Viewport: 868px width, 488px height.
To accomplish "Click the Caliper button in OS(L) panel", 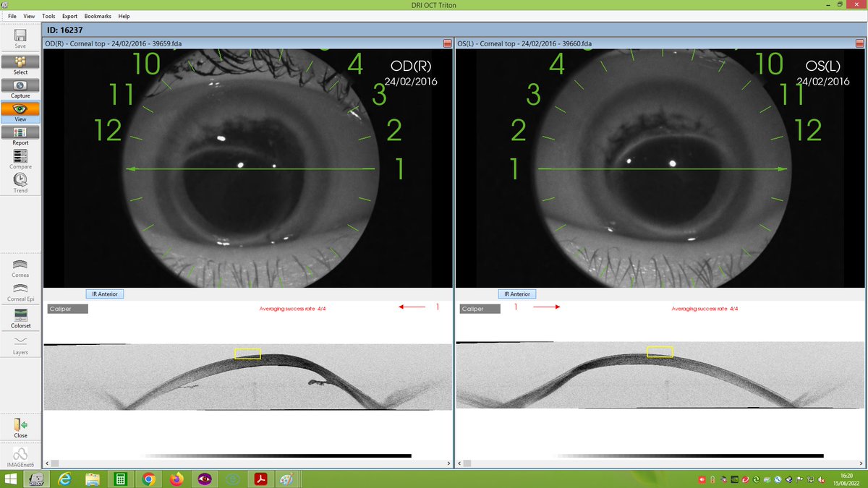I will click(x=480, y=309).
